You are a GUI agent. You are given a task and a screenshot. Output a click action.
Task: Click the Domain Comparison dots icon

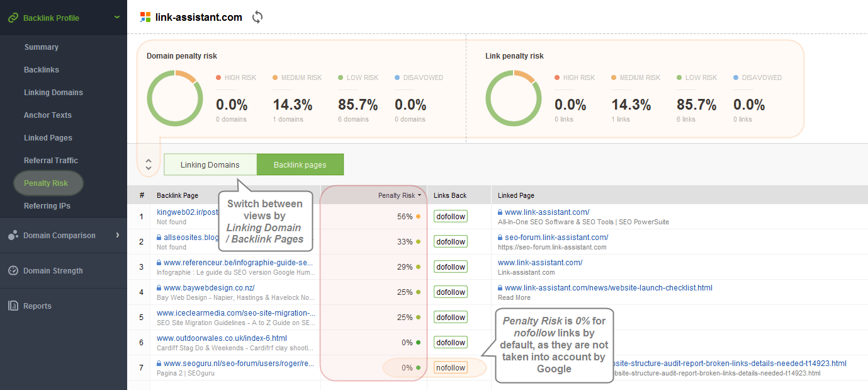click(x=13, y=235)
